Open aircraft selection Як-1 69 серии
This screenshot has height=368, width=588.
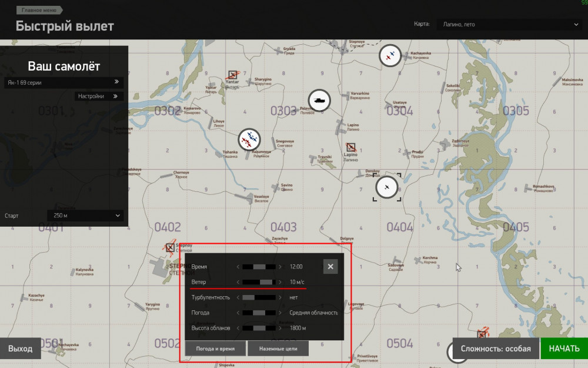[64, 82]
